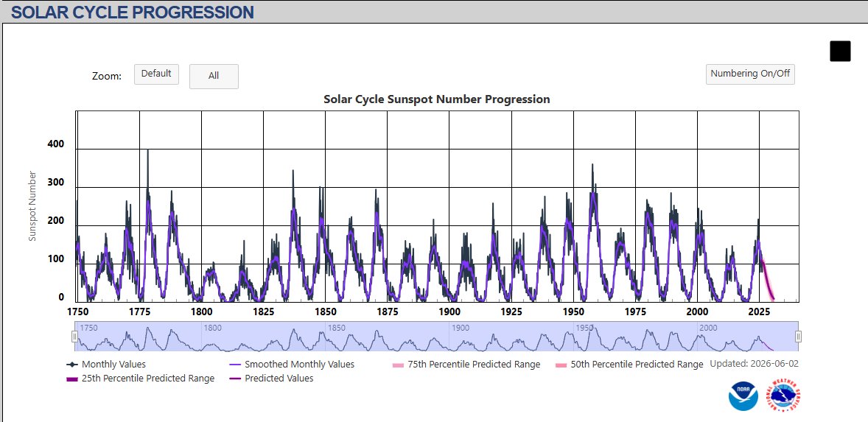Select the All zoom button

214,77
